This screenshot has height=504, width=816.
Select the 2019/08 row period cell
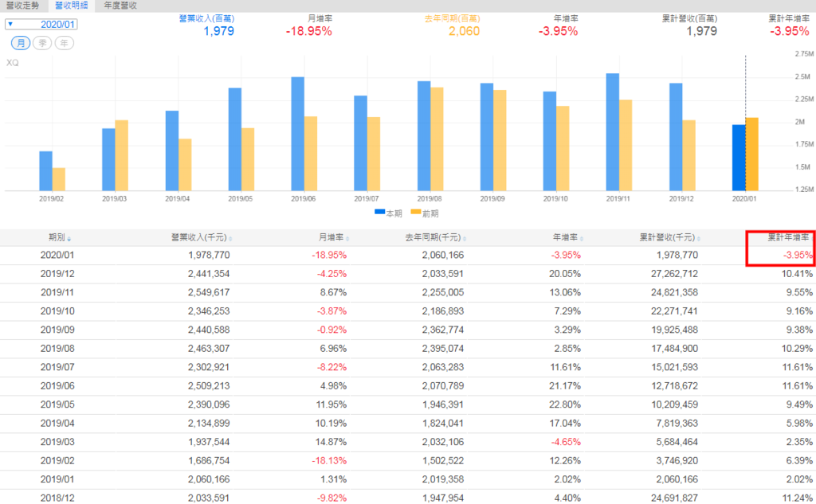click(57, 349)
